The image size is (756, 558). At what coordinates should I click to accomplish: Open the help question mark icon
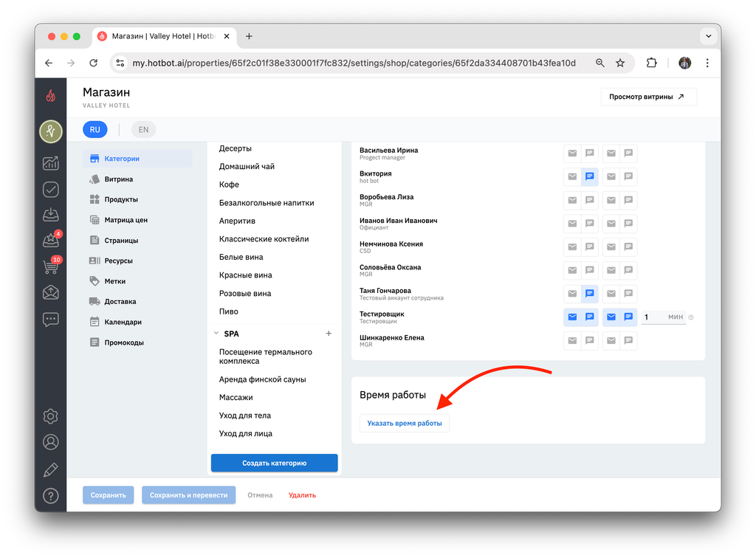click(51, 496)
